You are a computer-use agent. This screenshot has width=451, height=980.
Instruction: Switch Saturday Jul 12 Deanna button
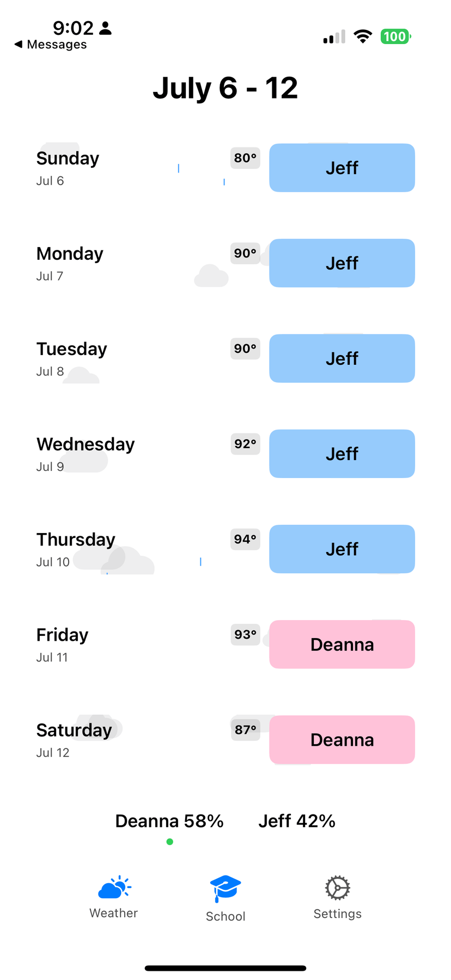(x=342, y=740)
